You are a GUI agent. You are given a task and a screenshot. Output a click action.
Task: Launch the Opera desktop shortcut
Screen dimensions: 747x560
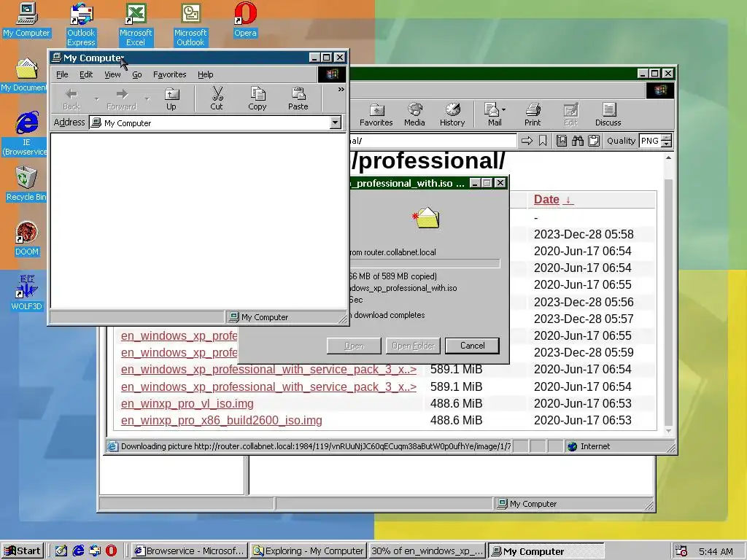pos(245,20)
